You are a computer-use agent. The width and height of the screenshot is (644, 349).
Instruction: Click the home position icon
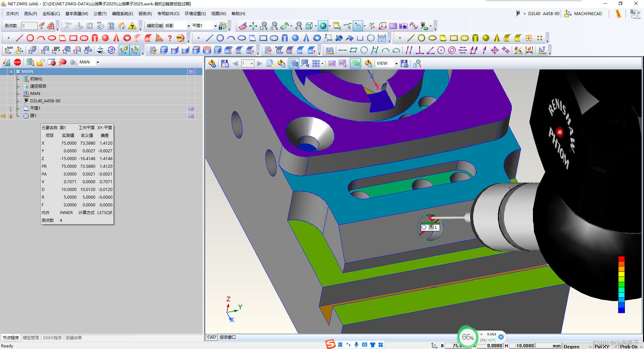tap(122, 26)
